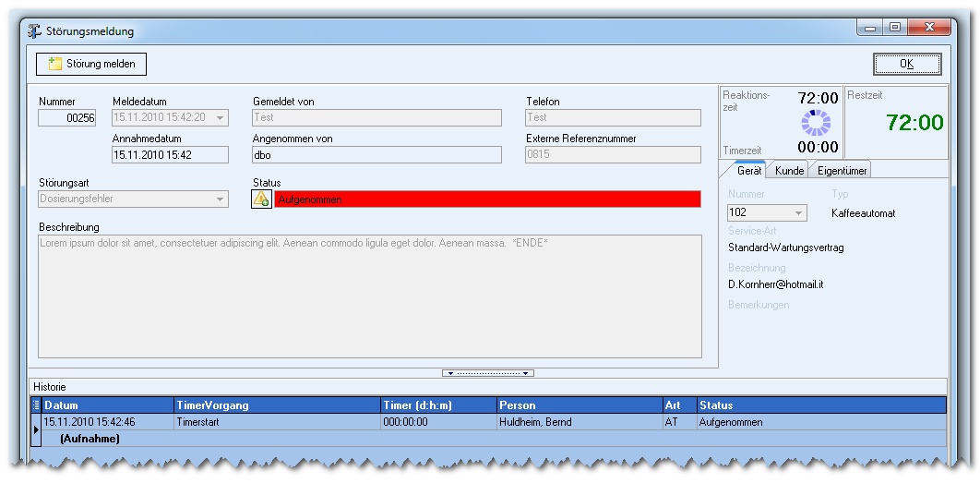The image size is (980, 483).
Task: Open the Meldedatum date dropdown
Action: point(220,117)
